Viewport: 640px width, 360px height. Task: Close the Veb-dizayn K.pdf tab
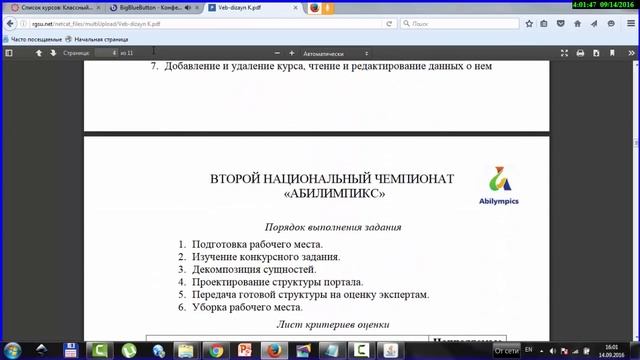point(296,8)
